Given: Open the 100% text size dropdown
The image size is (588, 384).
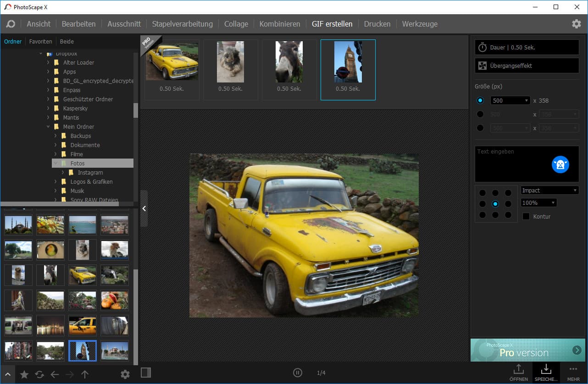Looking at the screenshot, I should (x=538, y=203).
